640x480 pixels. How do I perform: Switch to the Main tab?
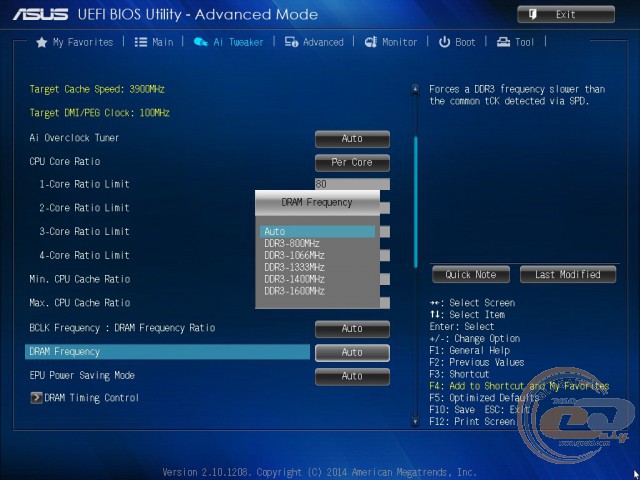coord(162,42)
